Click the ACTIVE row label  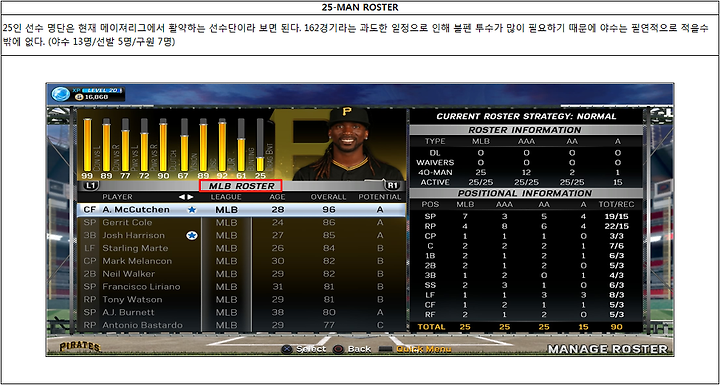[x=435, y=182]
